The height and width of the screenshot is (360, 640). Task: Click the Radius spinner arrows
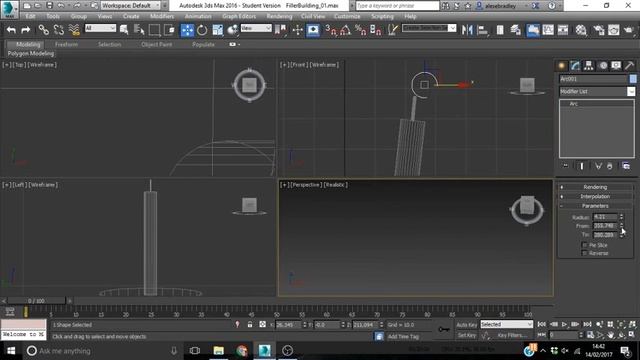click(x=621, y=217)
